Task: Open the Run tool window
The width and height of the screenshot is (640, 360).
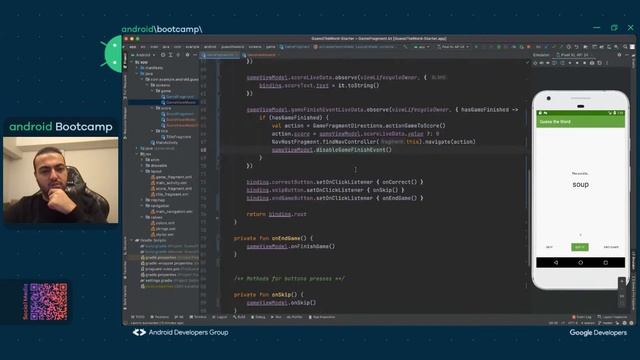Action: tap(276, 317)
